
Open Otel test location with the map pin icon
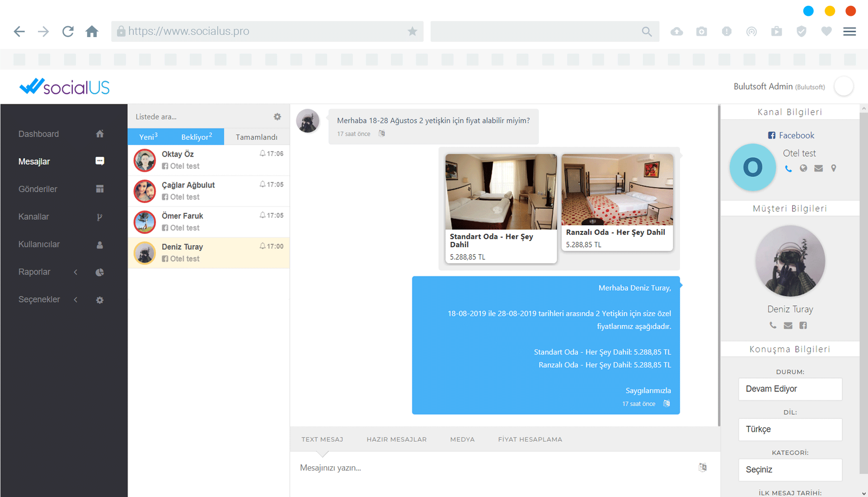(834, 168)
